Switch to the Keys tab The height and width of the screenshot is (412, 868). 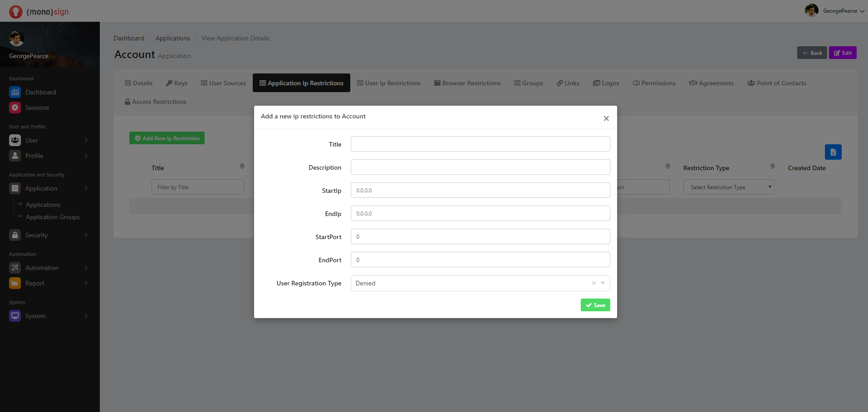pos(177,83)
